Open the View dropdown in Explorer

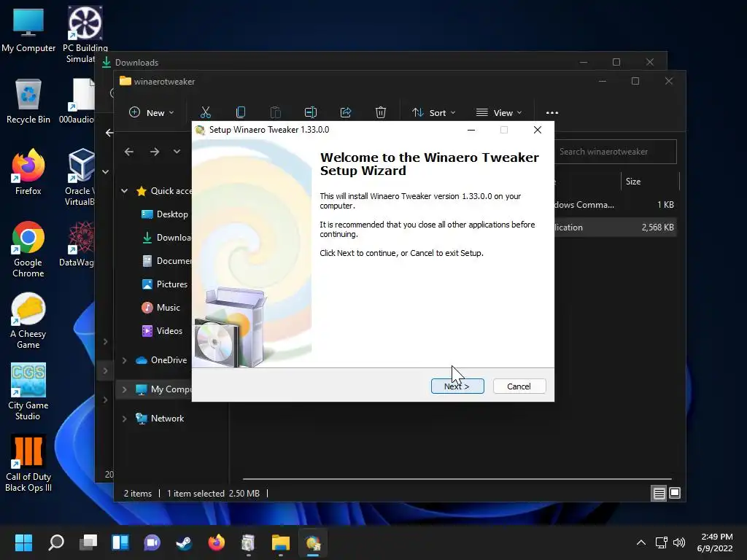499,113
